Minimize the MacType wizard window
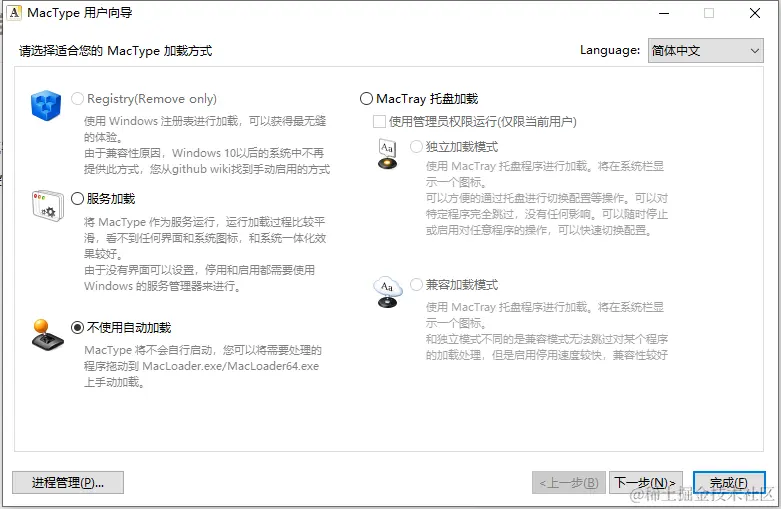The height and width of the screenshot is (509, 781). 664,13
